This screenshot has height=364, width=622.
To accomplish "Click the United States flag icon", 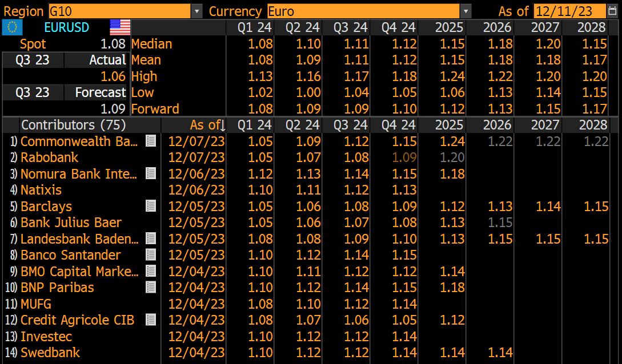I will tap(120, 27).
